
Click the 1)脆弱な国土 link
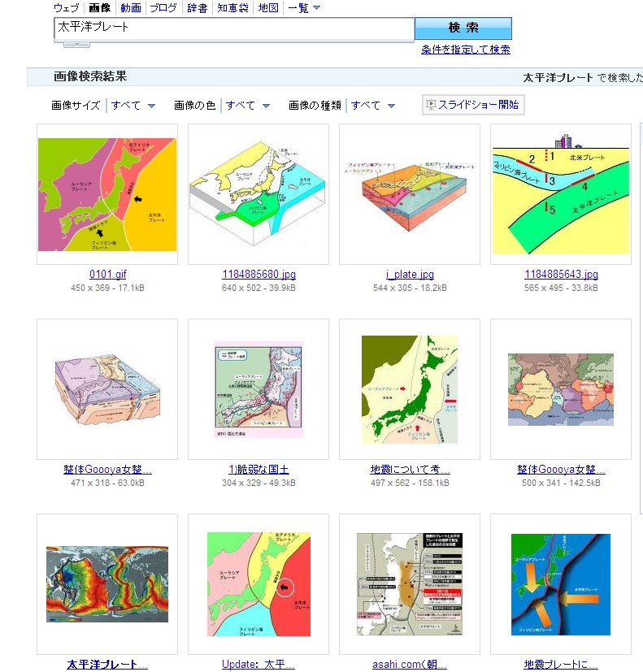(259, 470)
